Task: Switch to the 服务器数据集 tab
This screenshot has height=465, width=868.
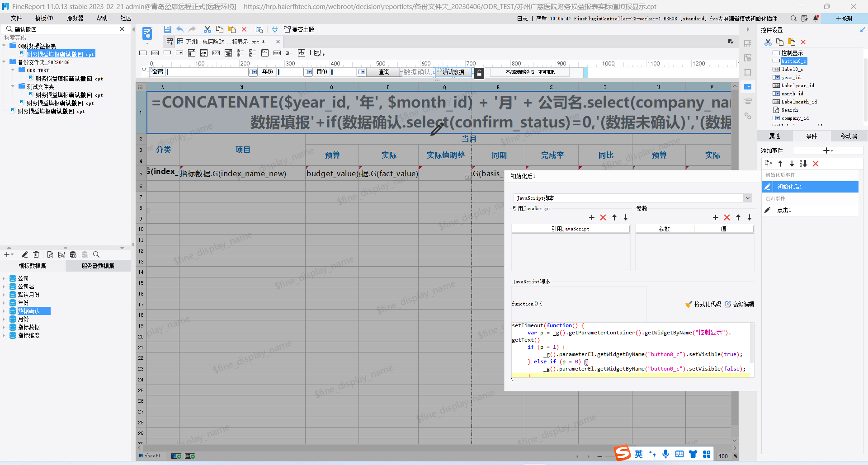Action: click(x=98, y=266)
